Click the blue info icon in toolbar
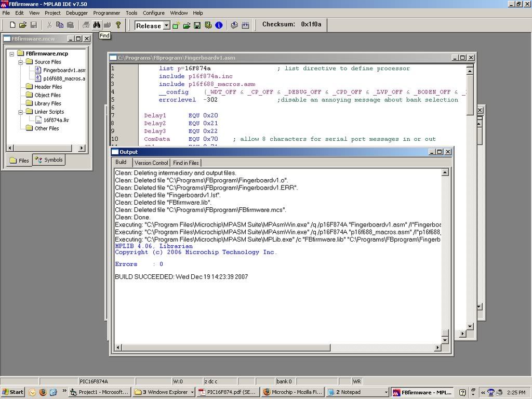 (219, 25)
